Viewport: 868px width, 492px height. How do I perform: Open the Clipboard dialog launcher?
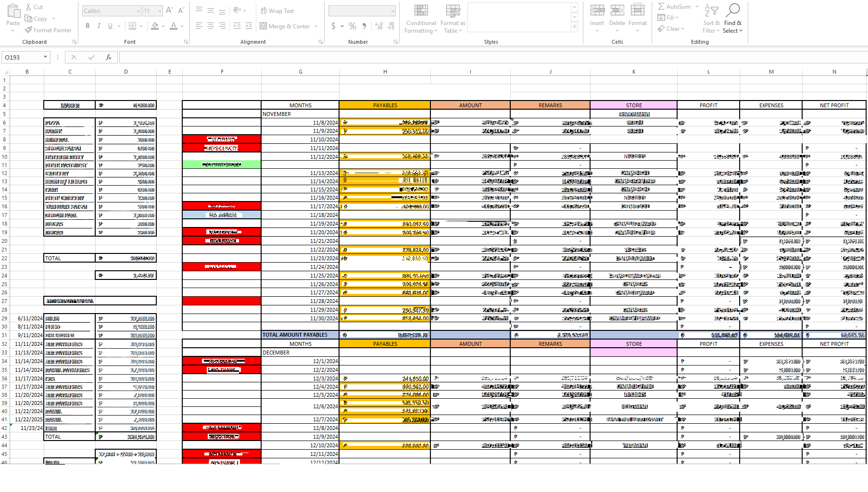pos(75,42)
